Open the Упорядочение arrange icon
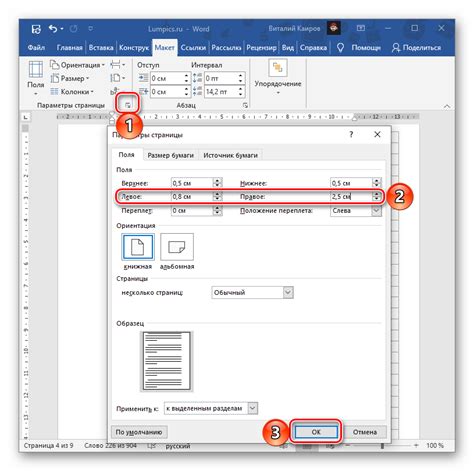The width and height of the screenshot is (474, 471). click(278, 68)
